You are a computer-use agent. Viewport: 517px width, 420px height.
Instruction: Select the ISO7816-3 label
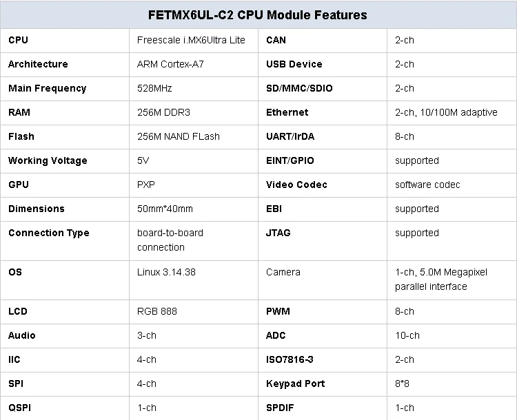(x=290, y=359)
